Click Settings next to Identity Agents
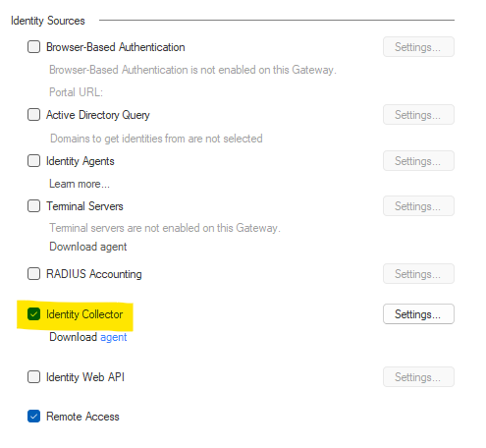 click(x=418, y=161)
